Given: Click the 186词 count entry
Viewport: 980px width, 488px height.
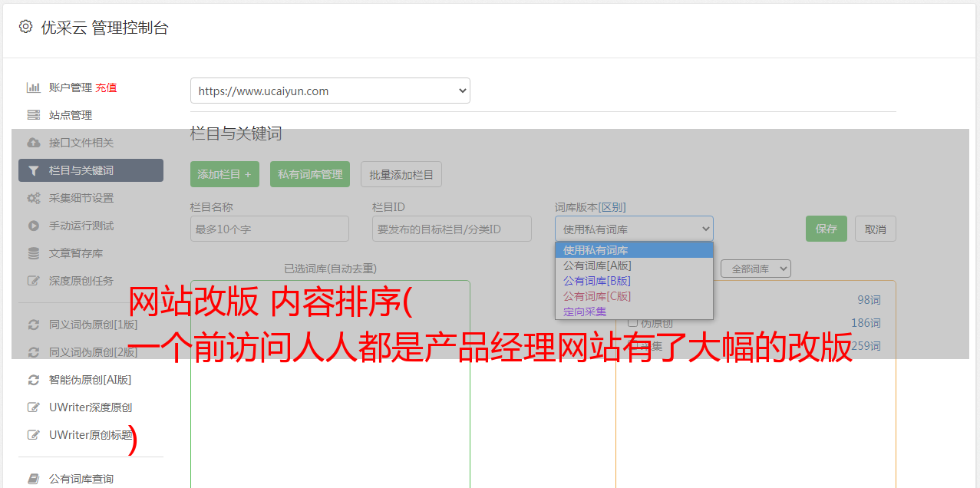Looking at the screenshot, I should coord(866,323).
